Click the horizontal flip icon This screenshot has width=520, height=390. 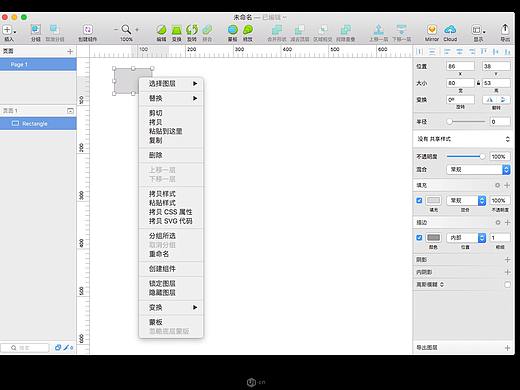click(489, 100)
